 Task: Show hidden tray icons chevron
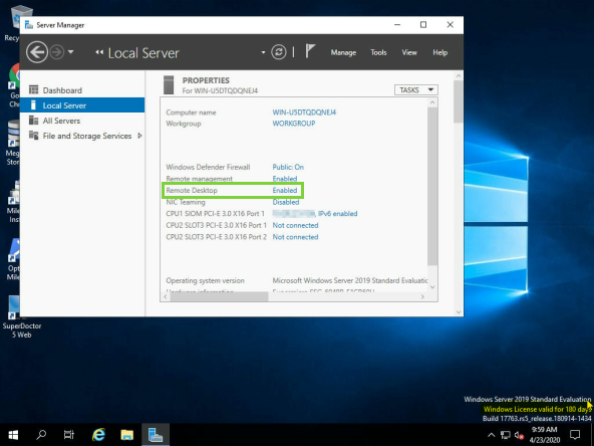pos(491,435)
